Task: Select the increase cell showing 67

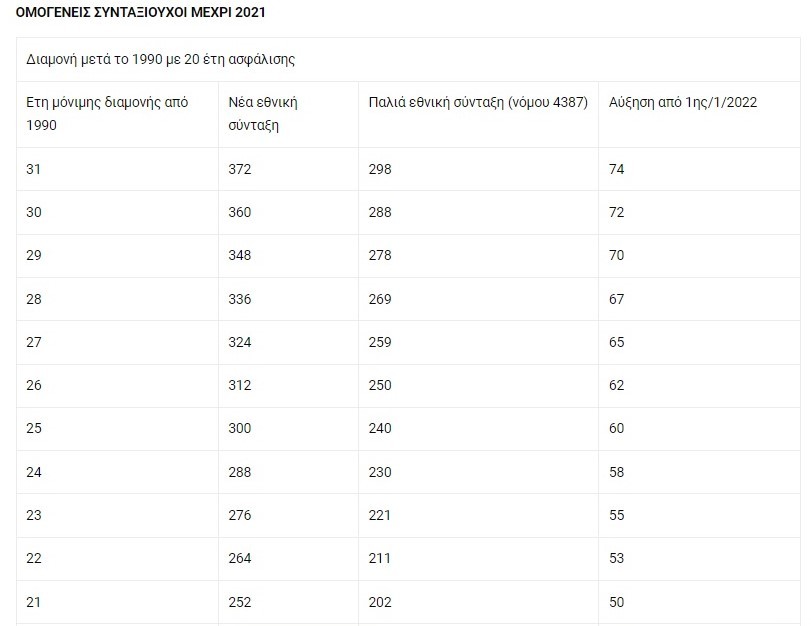Action: click(x=616, y=299)
